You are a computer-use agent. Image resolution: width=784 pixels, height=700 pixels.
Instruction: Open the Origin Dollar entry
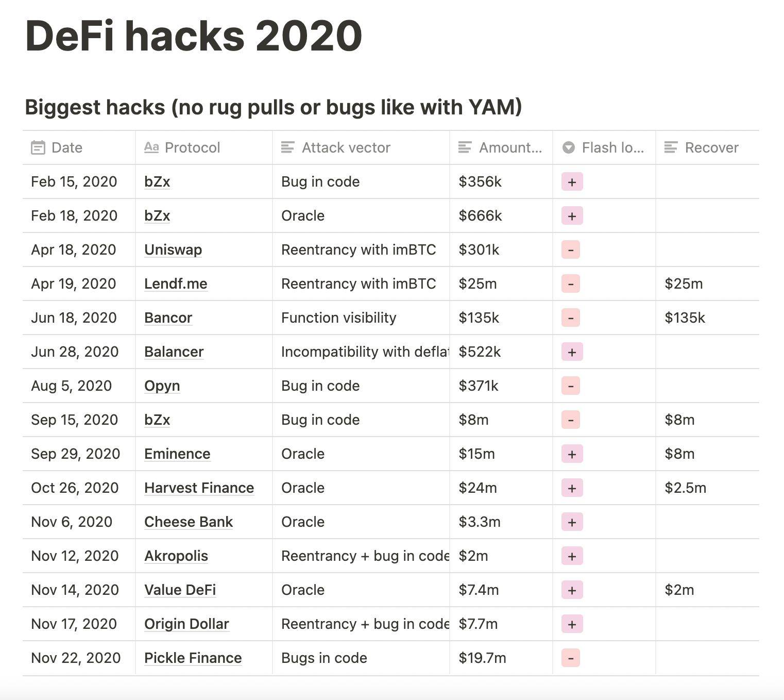coord(186,624)
